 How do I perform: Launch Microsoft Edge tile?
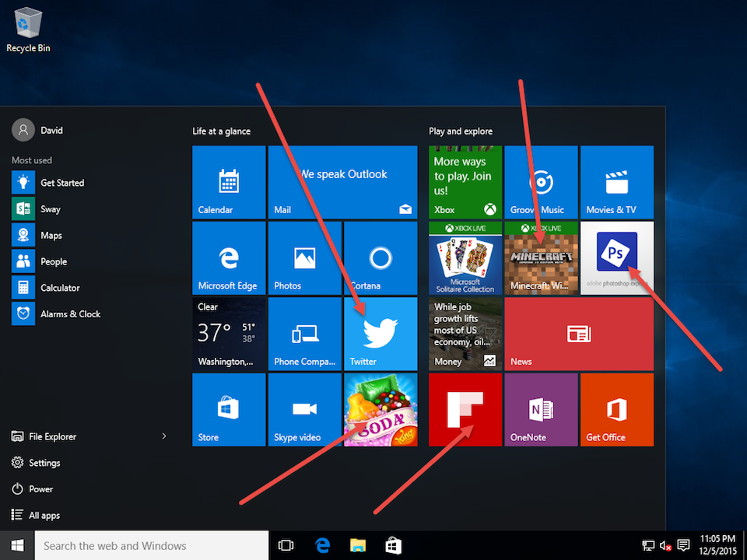click(229, 257)
